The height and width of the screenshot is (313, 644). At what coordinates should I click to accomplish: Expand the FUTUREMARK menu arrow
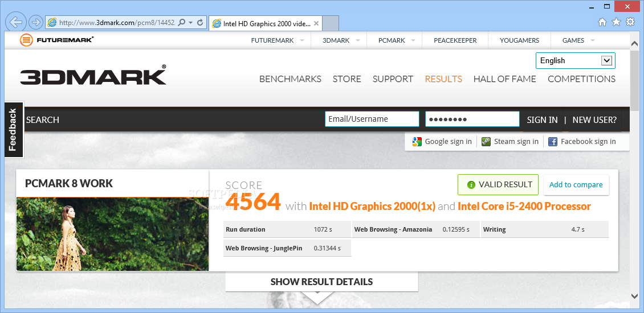tap(302, 40)
